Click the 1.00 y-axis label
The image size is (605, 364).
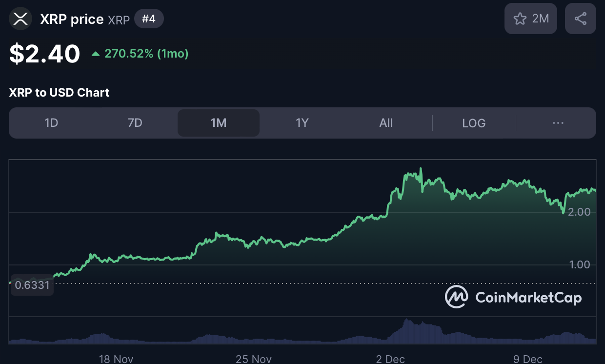click(580, 265)
